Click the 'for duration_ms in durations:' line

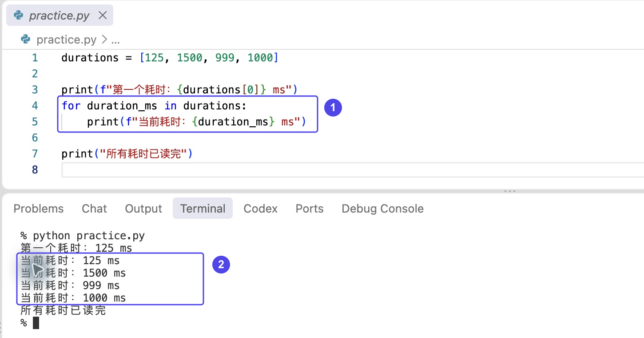coord(154,106)
